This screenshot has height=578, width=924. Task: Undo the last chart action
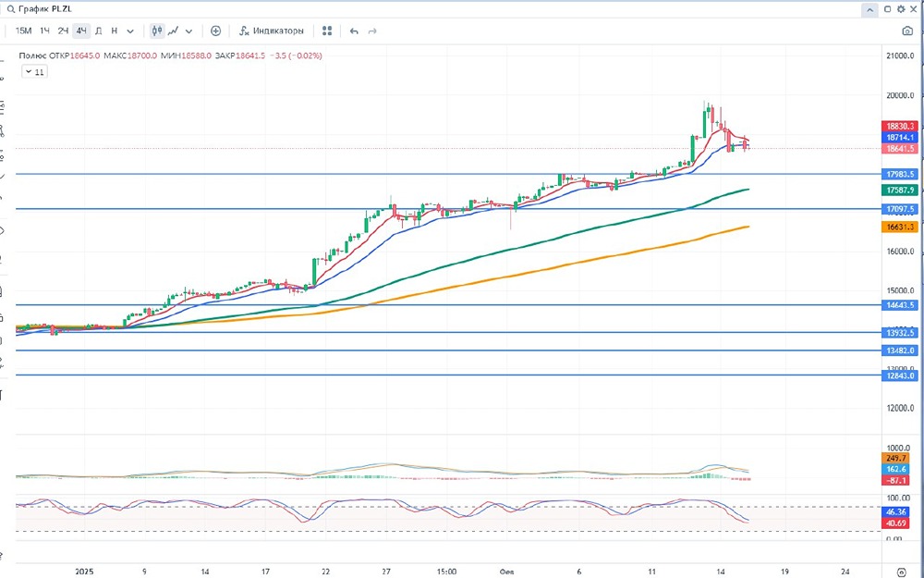354,31
